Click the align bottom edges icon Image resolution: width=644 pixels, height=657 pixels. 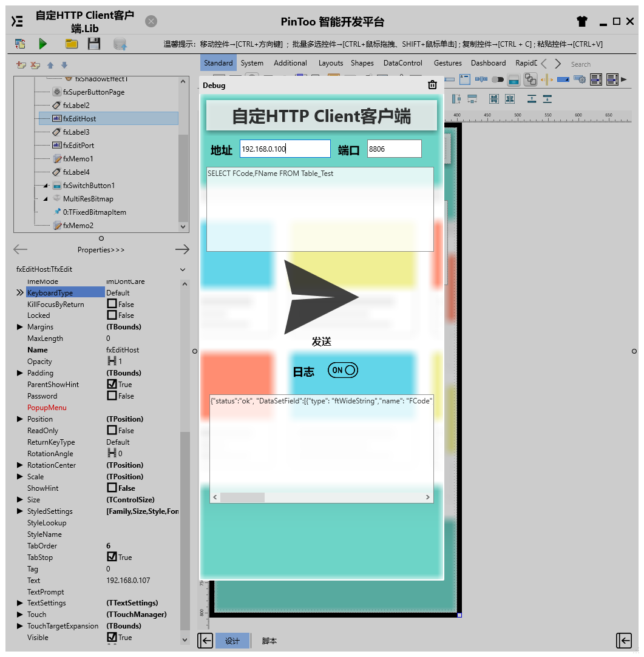[547, 99]
